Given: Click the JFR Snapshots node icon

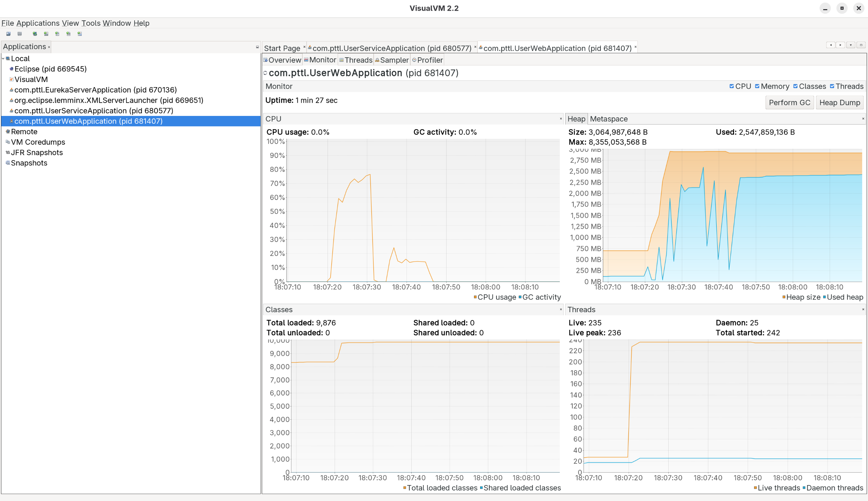Looking at the screenshot, I should pyautogui.click(x=8, y=153).
